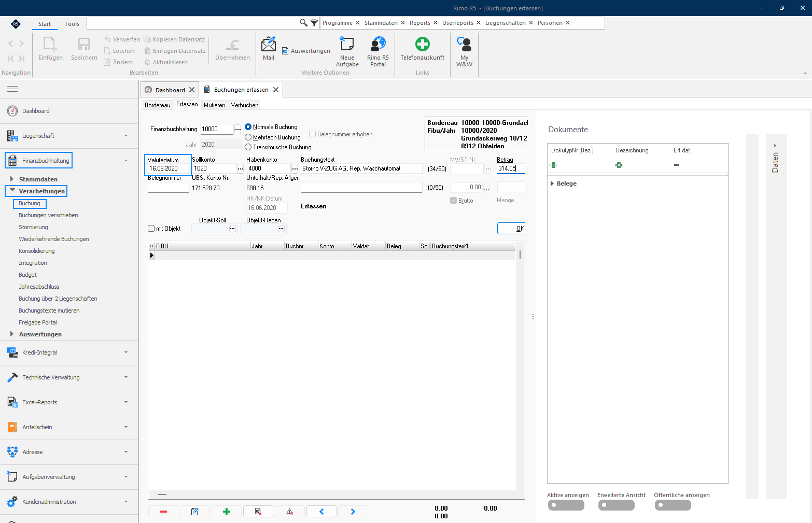
Task: Click the Verwerfen undo command
Action: click(122, 39)
